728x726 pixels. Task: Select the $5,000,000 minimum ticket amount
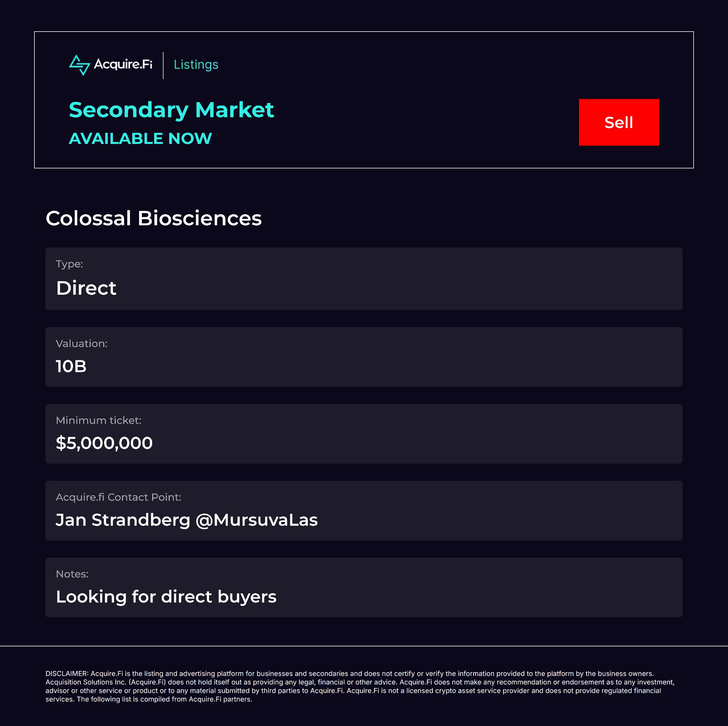pyautogui.click(x=104, y=443)
